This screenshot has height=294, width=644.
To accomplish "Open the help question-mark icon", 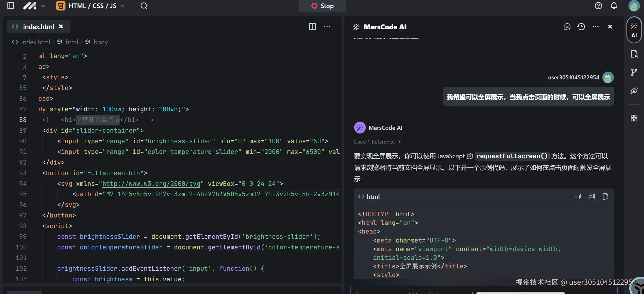I will (598, 6).
